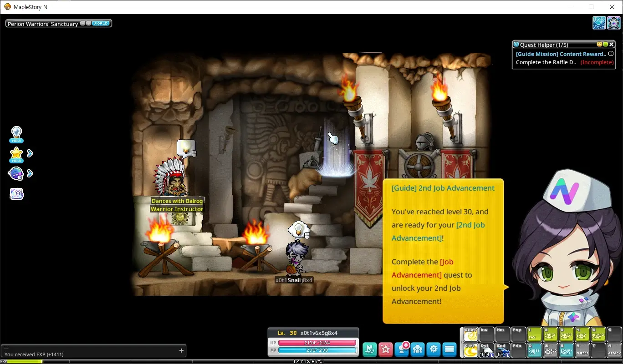Image resolution: width=623 pixels, height=364 pixels.
Task: Use the End potion slot with 97
Action: point(502,350)
